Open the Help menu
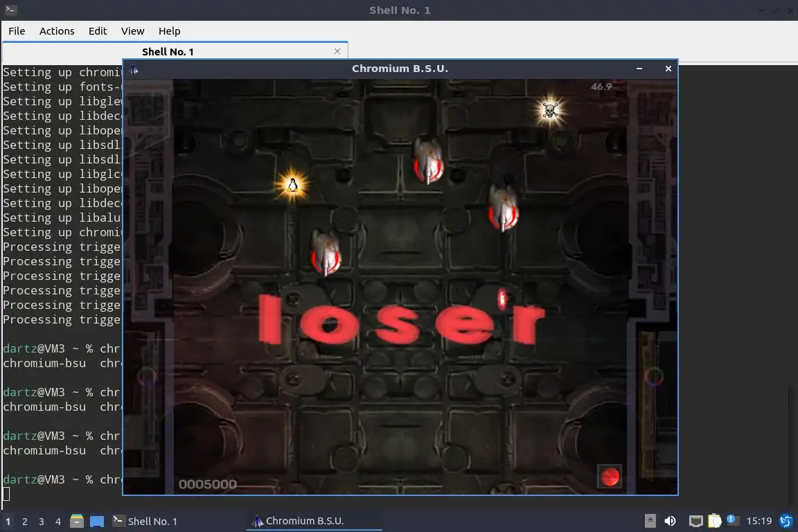Image resolution: width=798 pixels, height=532 pixels. 170,31
